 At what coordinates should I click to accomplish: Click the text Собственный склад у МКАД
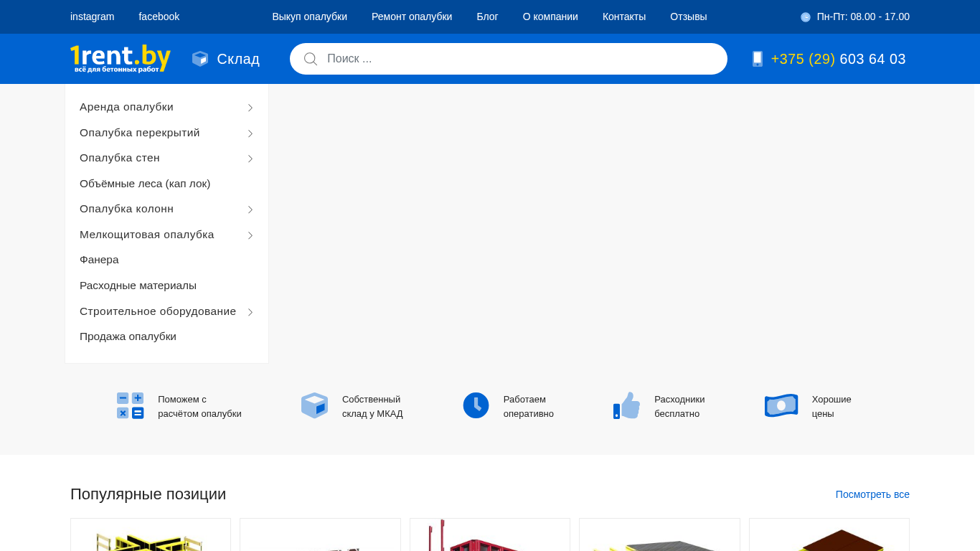tap(372, 407)
